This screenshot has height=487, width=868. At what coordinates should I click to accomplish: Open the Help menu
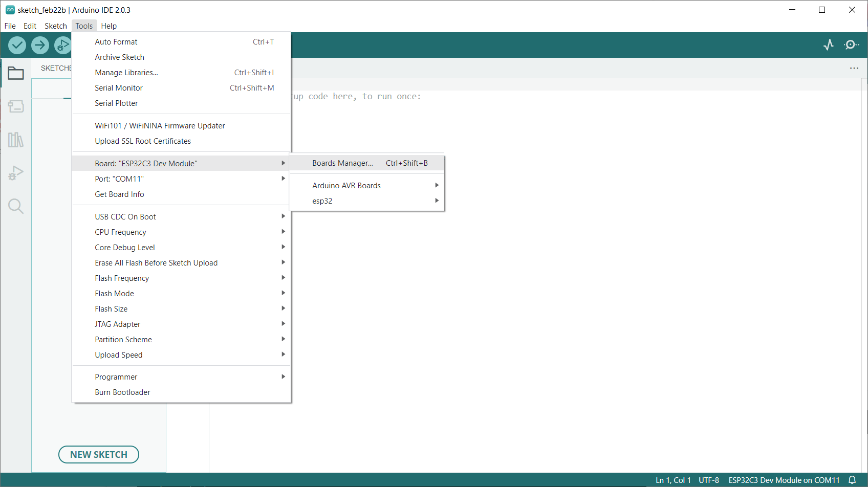coord(108,26)
